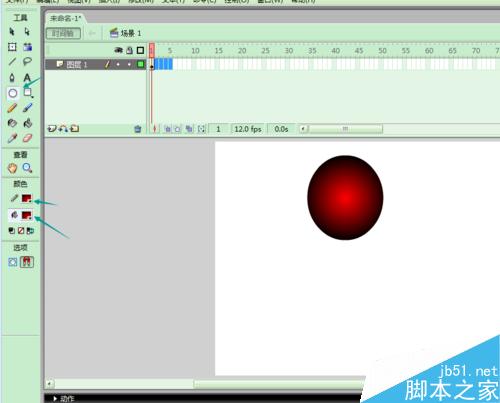Choose the Ink Bottle tool
This screenshot has width=500, height=403.
coord(12,123)
